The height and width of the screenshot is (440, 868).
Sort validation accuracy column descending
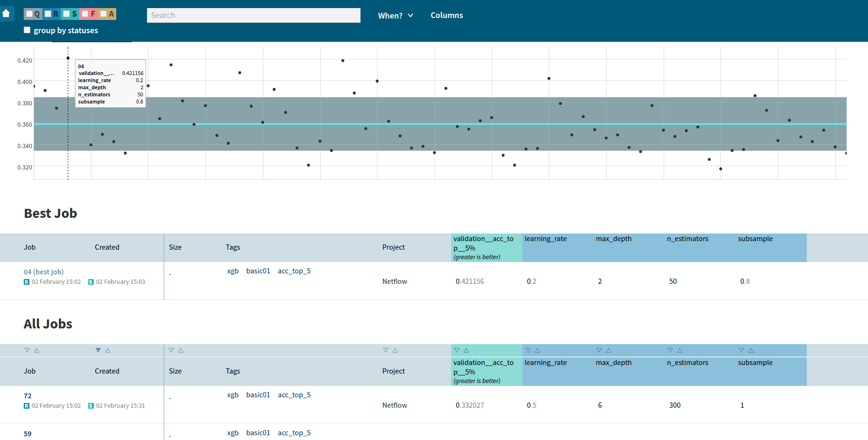pyautogui.click(x=457, y=350)
